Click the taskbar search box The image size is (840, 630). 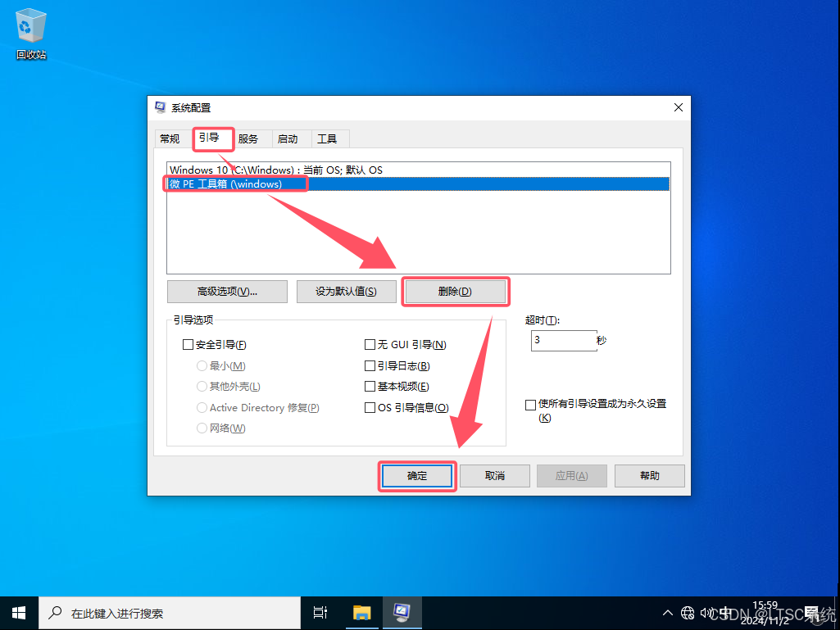170,613
